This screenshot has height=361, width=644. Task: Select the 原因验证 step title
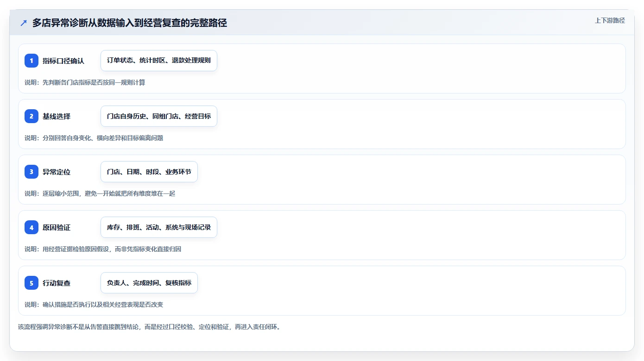(x=57, y=227)
